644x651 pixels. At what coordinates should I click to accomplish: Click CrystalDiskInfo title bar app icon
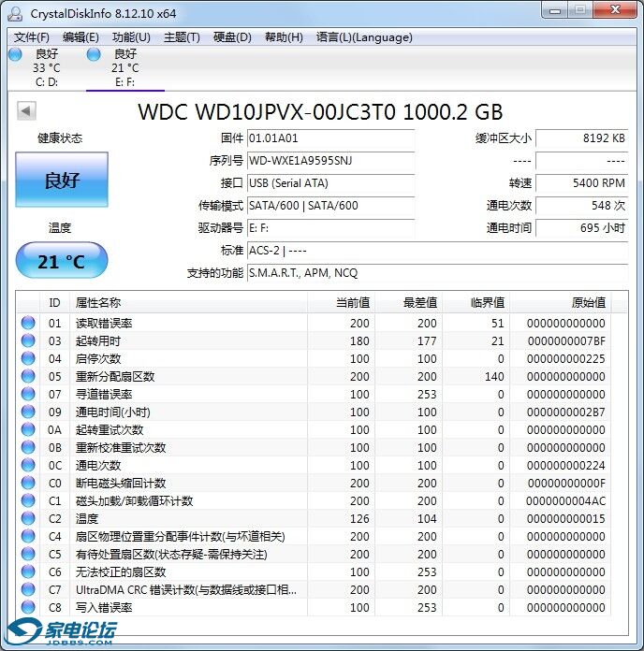coord(15,13)
